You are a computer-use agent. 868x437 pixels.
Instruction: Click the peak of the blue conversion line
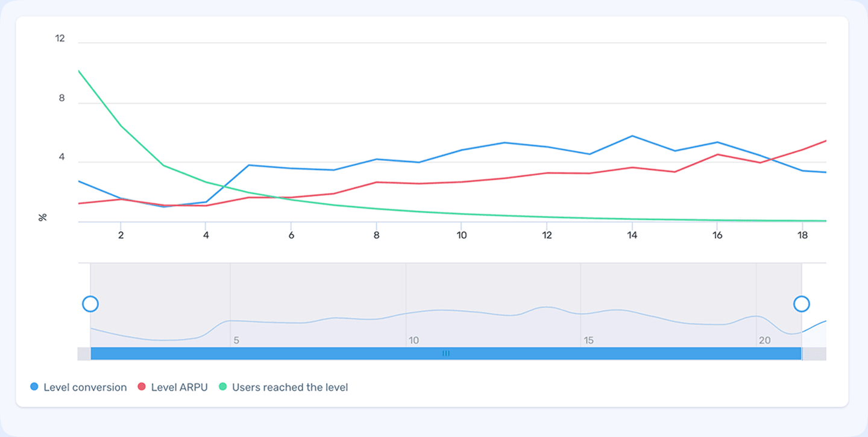click(x=632, y=136)
